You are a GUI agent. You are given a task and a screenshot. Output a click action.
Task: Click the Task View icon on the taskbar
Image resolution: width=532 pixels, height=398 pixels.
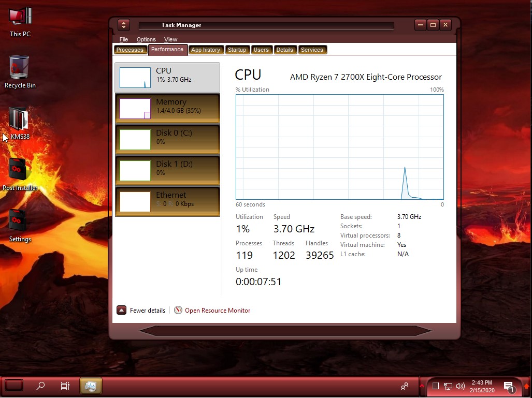(x=65, y=385)
